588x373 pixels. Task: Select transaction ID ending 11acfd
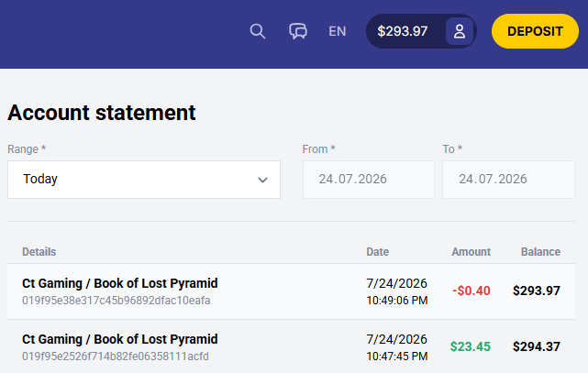click(116, 357)
